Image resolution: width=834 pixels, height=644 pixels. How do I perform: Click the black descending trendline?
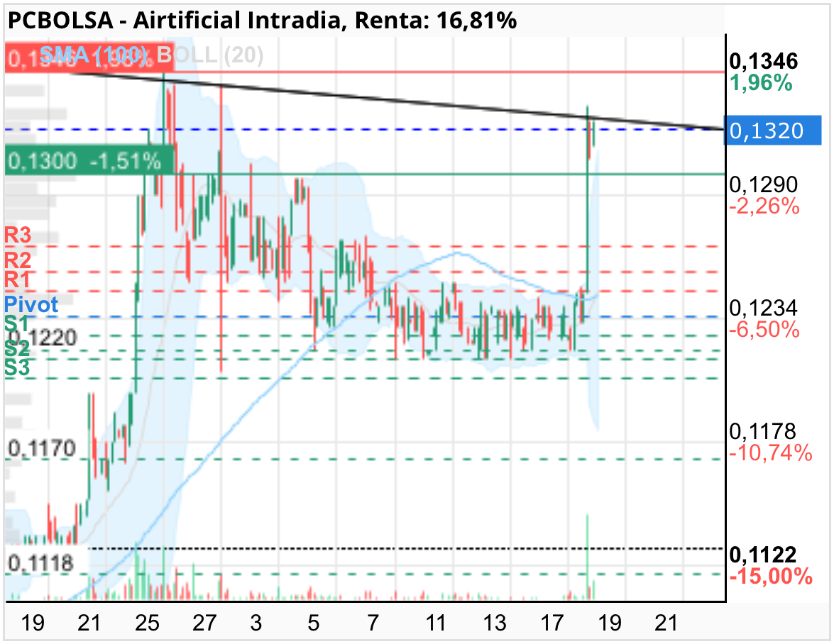[x=399, y=101]
